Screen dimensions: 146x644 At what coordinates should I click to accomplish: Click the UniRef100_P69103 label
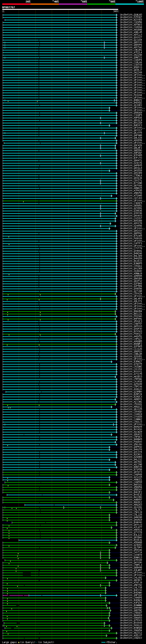[131, 625]
